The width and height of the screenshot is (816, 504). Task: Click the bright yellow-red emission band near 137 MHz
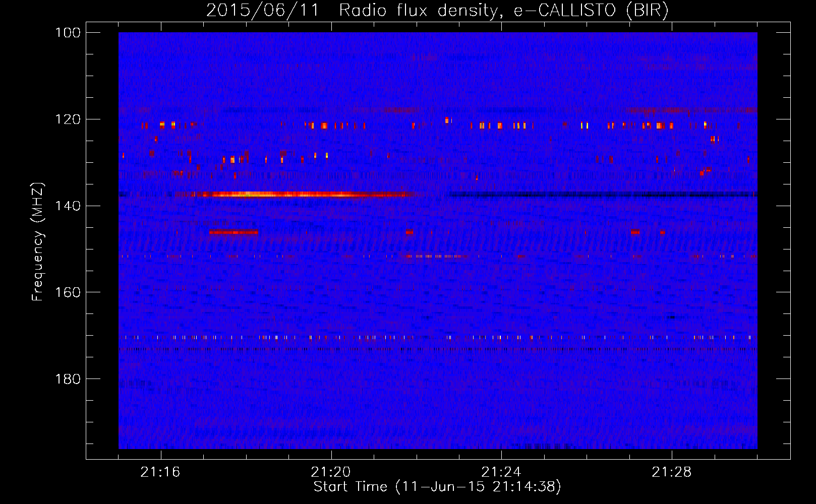pyautogui.click(x=303, y=194)
